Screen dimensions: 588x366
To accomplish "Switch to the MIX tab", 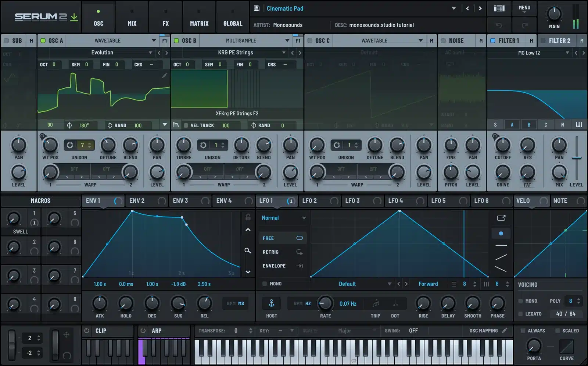I will pos(132,17).
